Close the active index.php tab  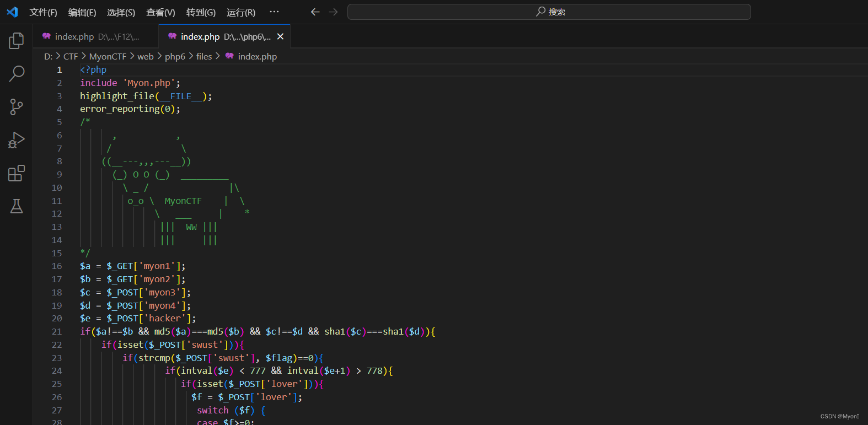point(280,36)
